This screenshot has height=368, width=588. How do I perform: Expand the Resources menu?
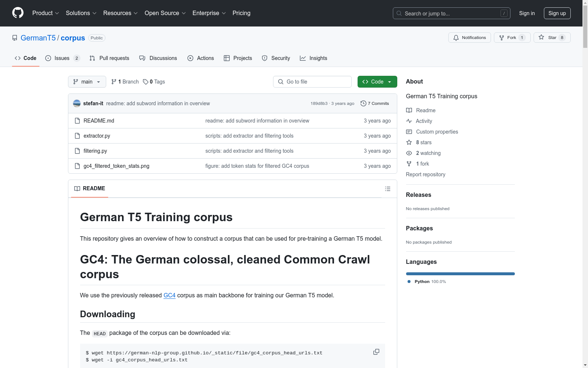121,13
